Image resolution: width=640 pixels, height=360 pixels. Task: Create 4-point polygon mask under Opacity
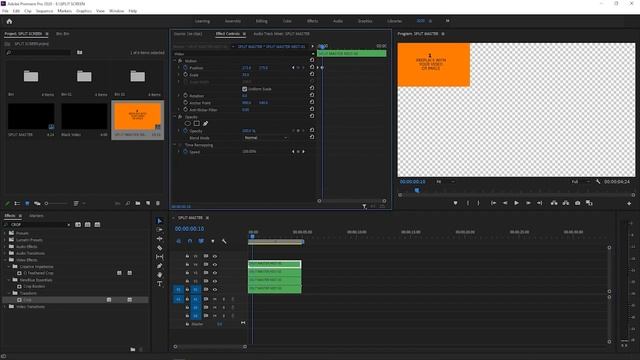tap(197, 123)
